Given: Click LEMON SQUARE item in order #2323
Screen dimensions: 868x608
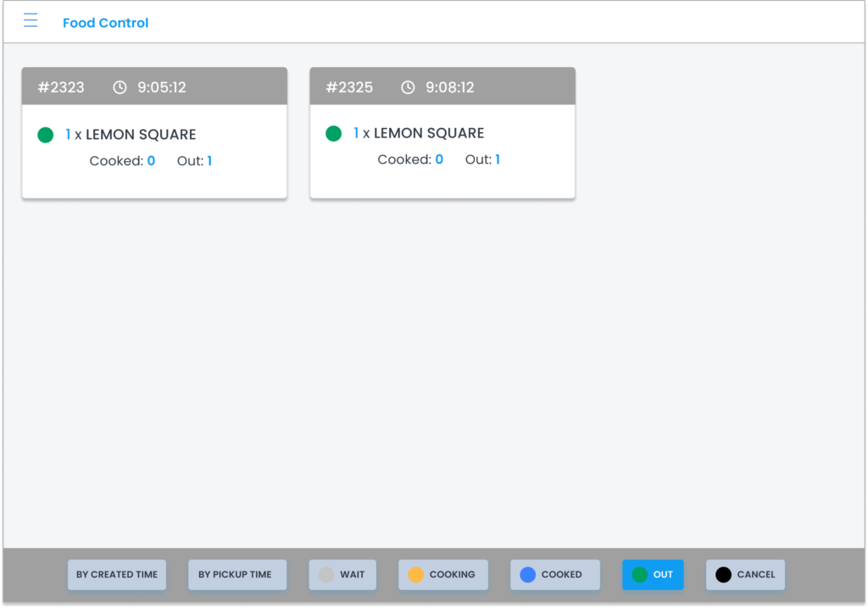Looking at the screenshot, I should coord(141,135).
